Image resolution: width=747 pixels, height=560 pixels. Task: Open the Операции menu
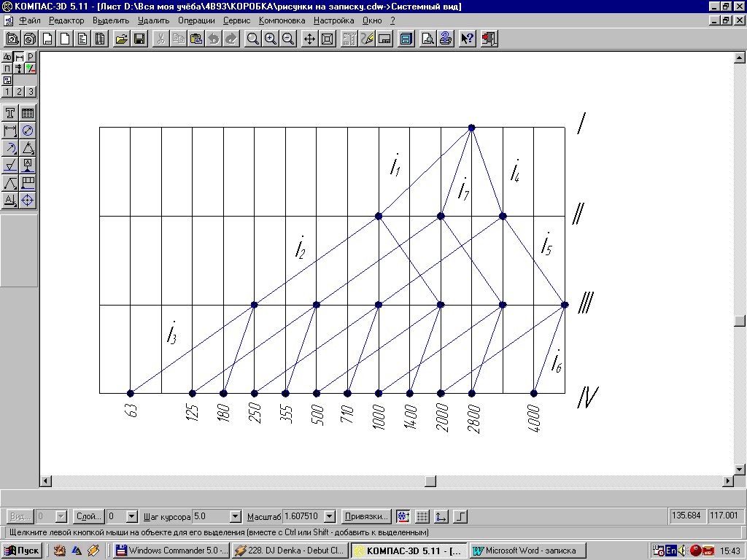196,20
